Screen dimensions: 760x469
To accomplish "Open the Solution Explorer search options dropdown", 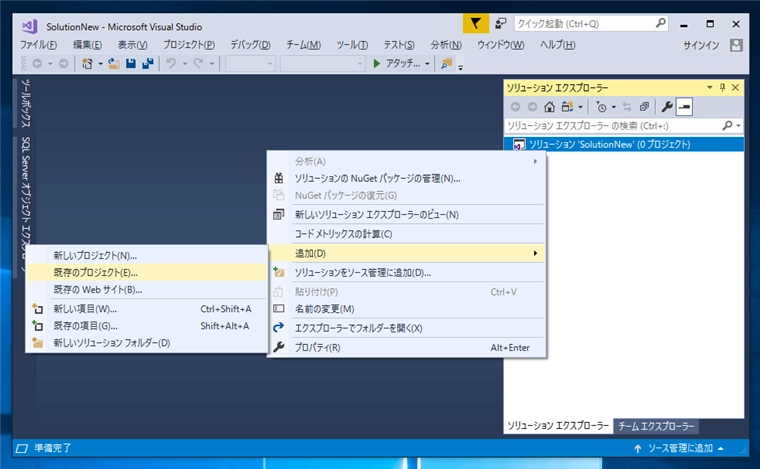I will [738, 126].
